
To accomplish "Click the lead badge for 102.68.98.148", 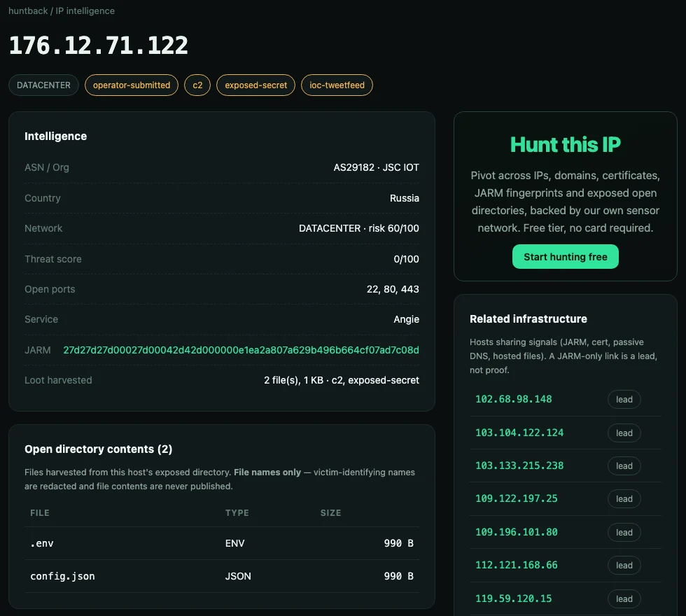I will pos(624,400).
